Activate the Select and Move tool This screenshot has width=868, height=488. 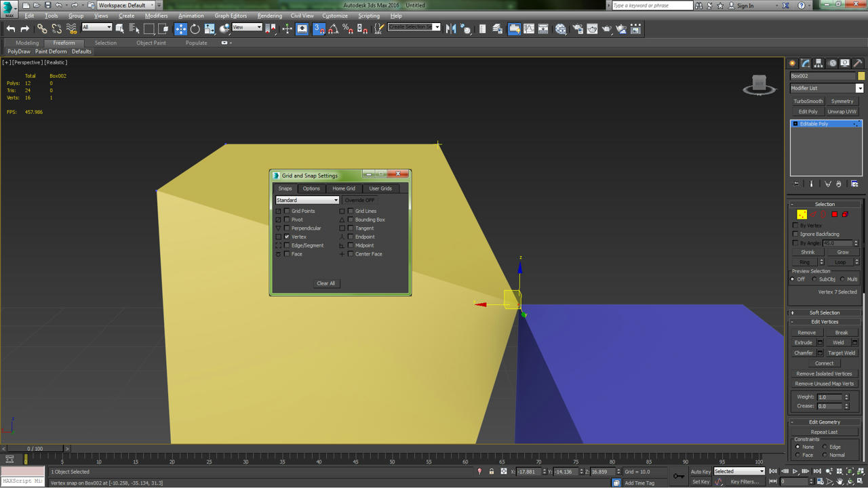pyautogui.click(x=180, y=28)
